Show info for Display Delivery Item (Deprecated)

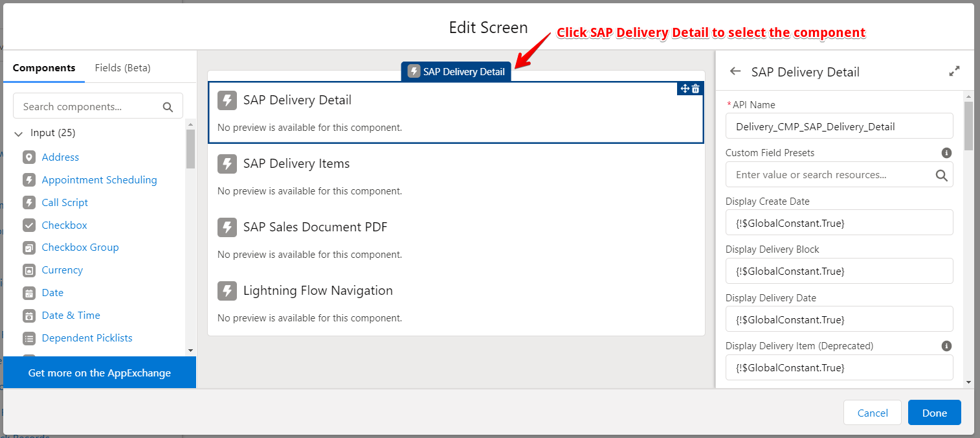click(x=946, y=346)
